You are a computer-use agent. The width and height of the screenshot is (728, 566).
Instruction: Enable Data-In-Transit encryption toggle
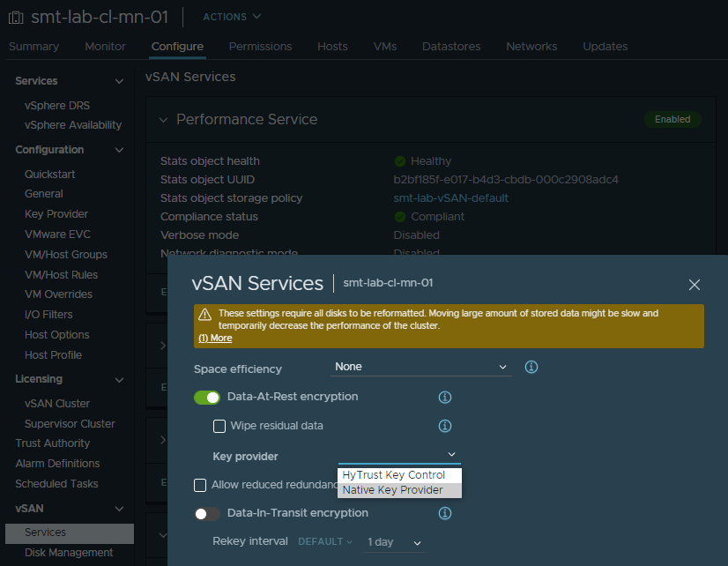click(x=207, y=513)
